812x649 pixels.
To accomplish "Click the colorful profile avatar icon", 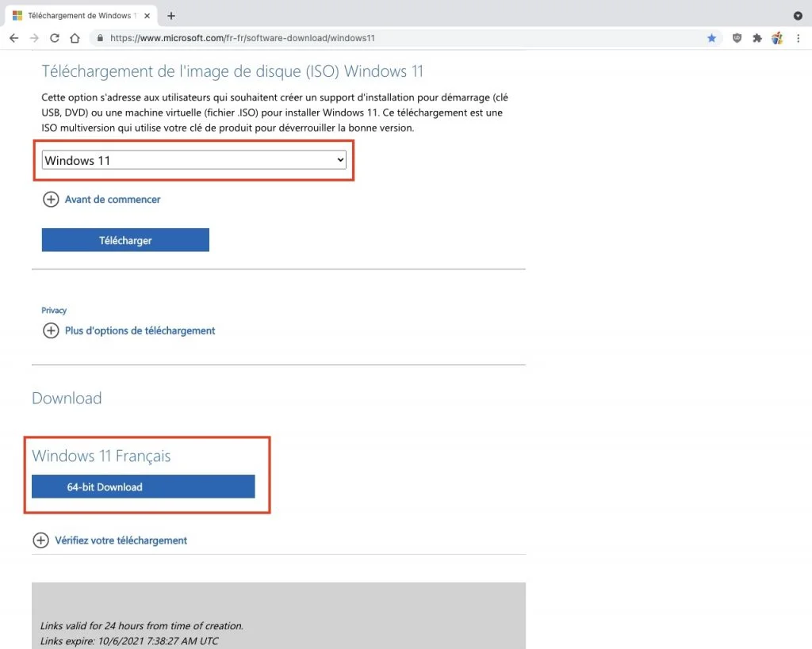I will tap(777, 38).
